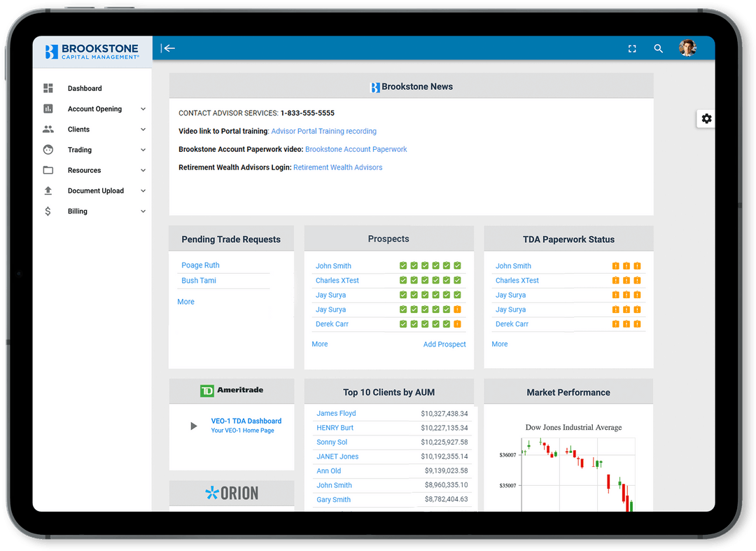The height and width of the screenshot is (551, 756).
Task: Open the settings gear on the right edge
Action: tap(706, 118)
